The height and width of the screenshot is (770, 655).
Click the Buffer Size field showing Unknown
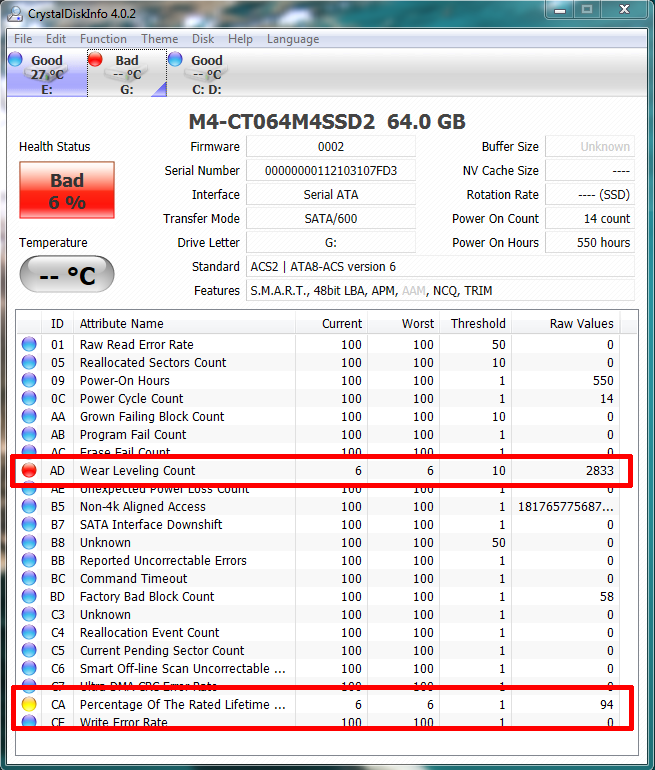590,147
